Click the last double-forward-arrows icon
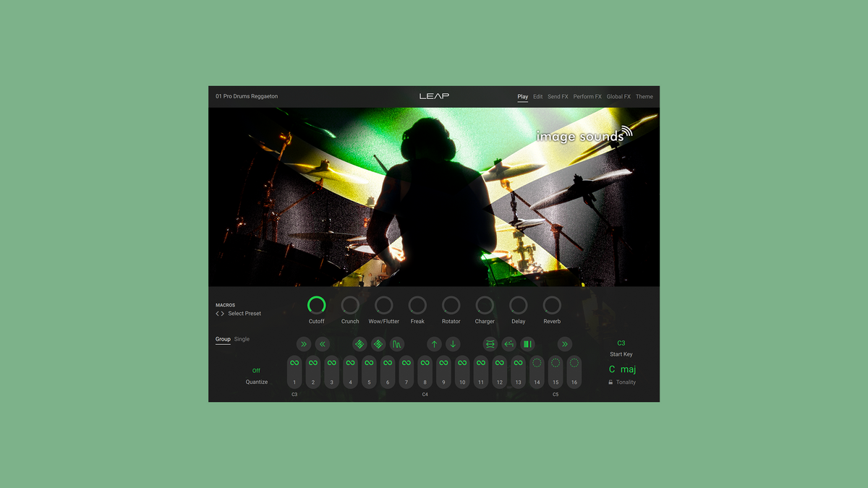Image resolution: width=868 pixels, height=488 pixels. 565,344
